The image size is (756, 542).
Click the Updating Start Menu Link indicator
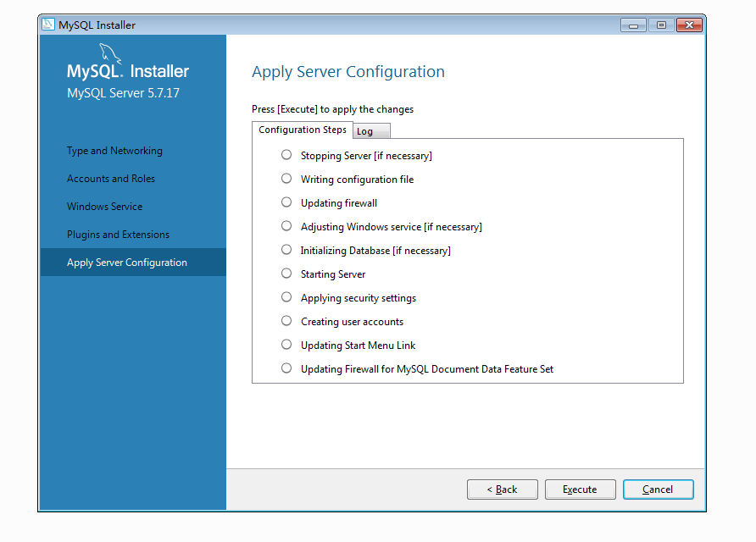286,344
